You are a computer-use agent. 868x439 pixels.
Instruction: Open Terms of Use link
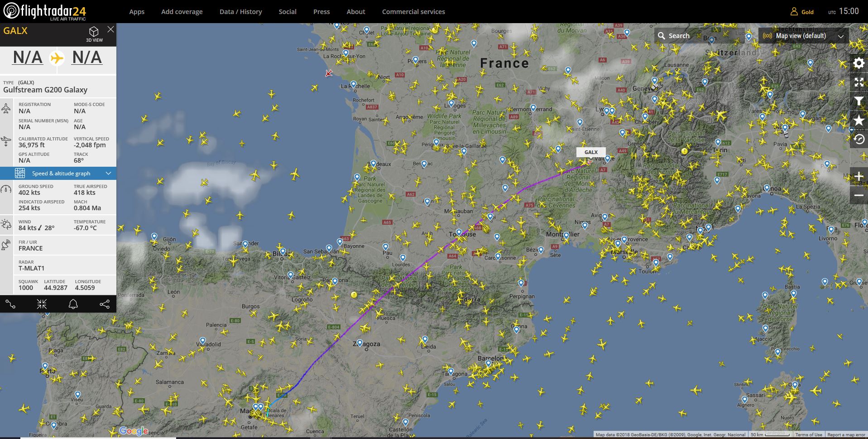point(809,434)
